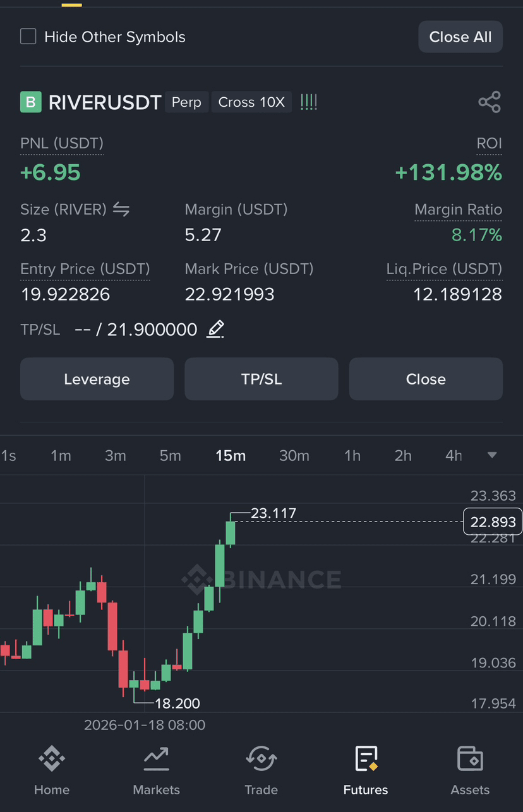The image size is (523, 812).
Task: Expand more chart intervals dropdown arrow
Action: 492,455
